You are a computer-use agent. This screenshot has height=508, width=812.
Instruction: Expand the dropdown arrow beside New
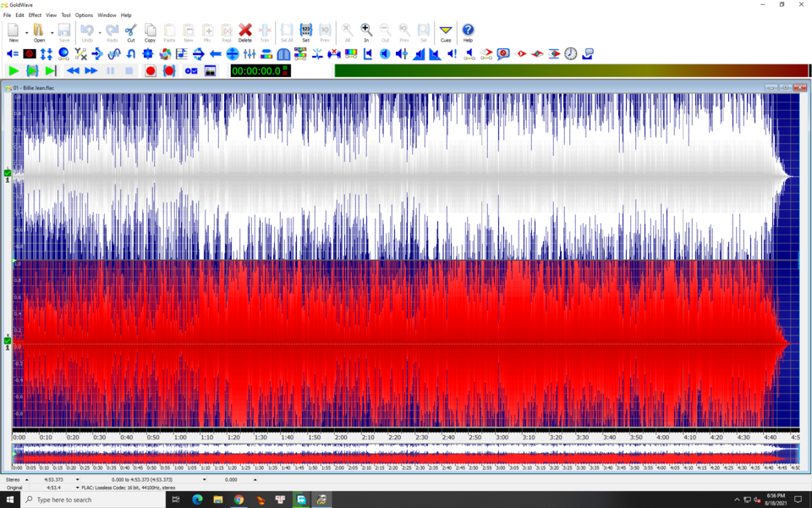pos(26,33)
